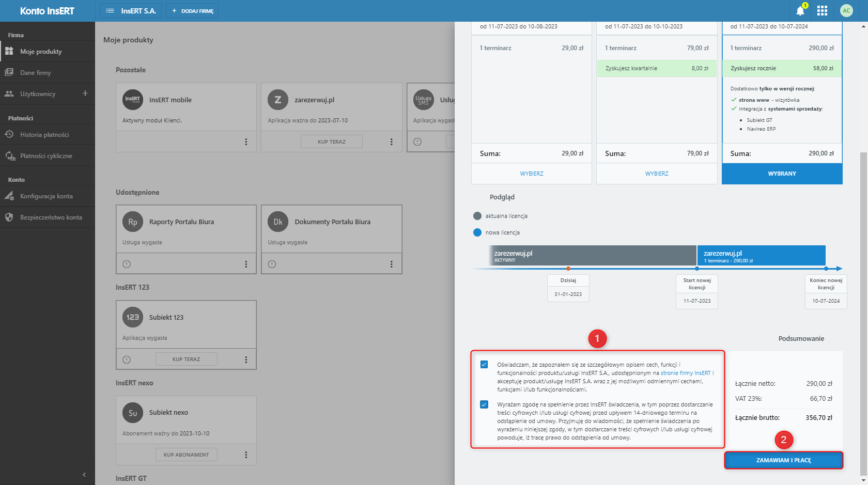Click the Su Subiekt nexo icon
The height and width of the screenshot is (485, 868).
pyautogui.click(x=133, y=413)
